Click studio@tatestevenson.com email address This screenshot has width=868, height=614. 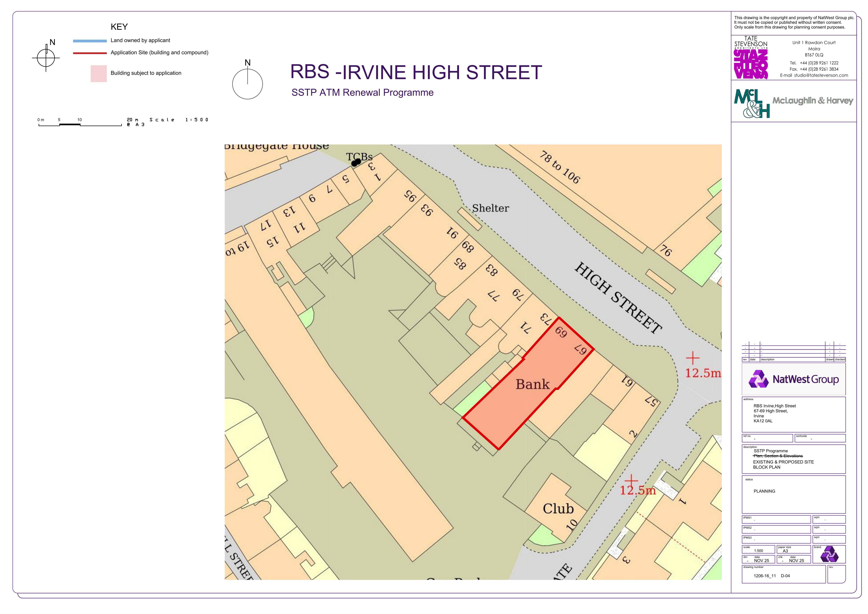tap(821, 75)
